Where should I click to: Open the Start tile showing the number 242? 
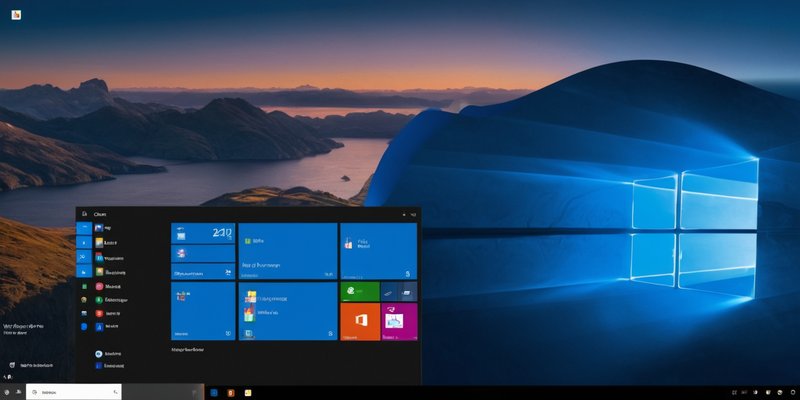click(x=203, y=234)
